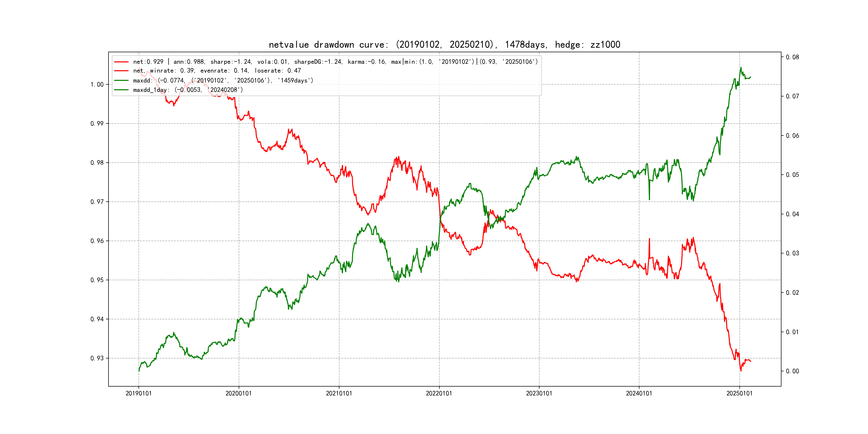Click the 20220101 x-axis date label

(439, 393)
